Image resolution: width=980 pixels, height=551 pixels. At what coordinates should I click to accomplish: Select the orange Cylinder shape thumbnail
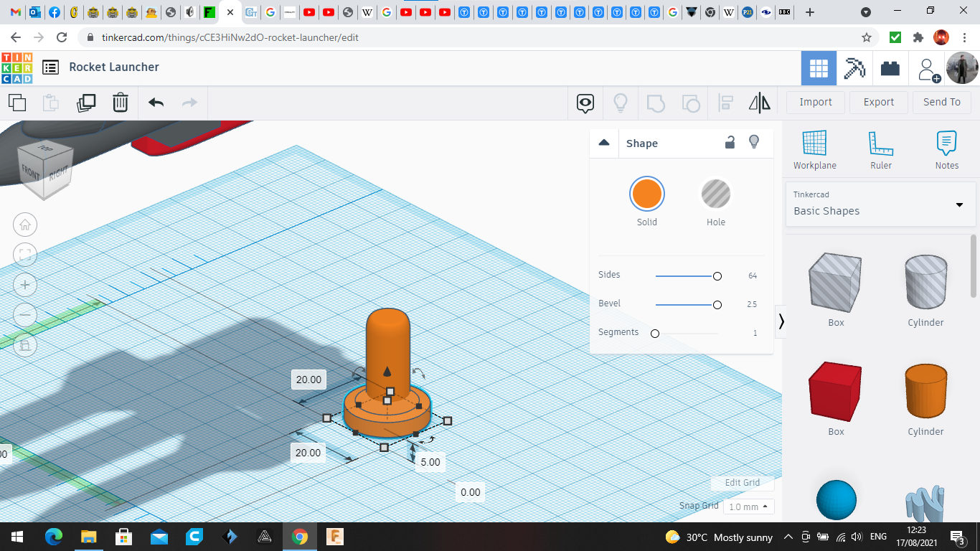tap(925, 391)
